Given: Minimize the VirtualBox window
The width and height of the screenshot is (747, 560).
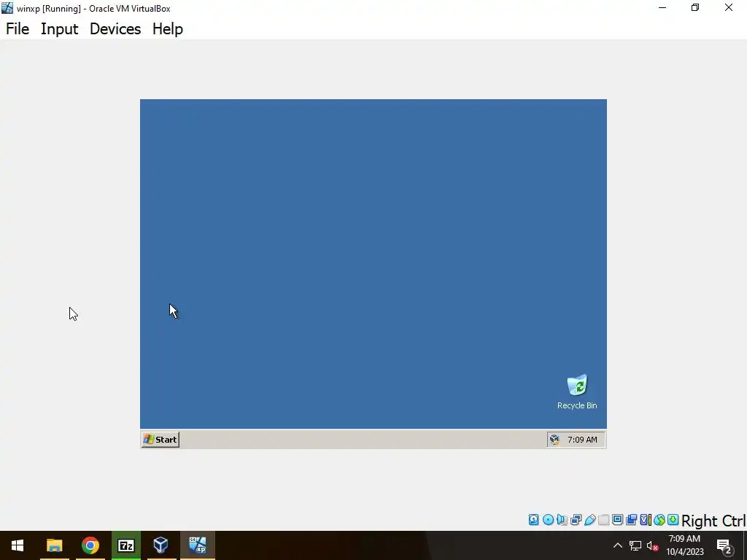Looking at the screenshot, I should click(x=662, y=8).
